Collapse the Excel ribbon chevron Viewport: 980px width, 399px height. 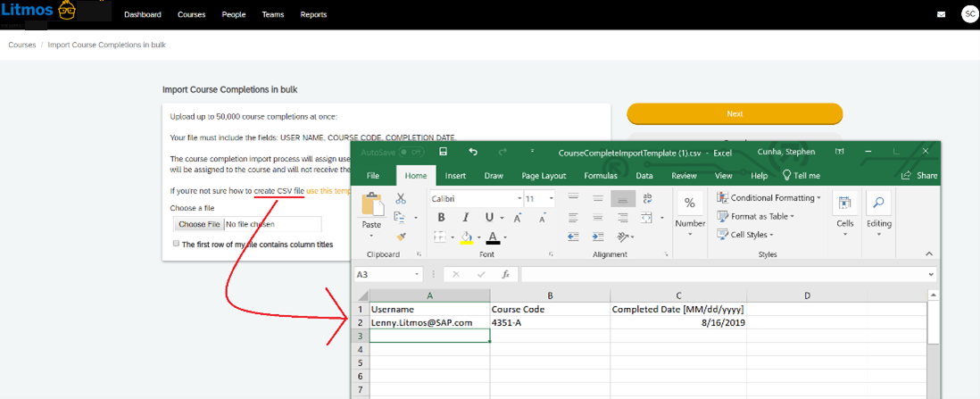[929, 254]
